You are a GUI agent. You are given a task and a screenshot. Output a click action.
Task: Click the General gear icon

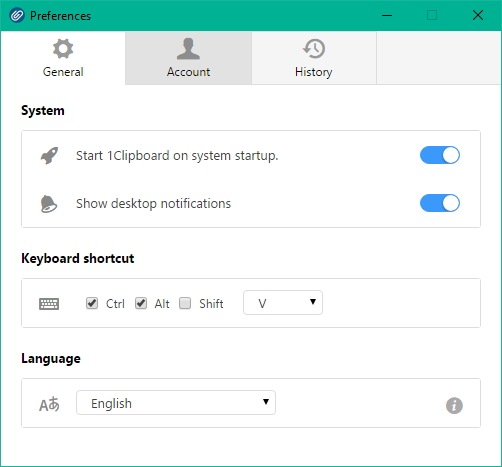coord(63,49)
